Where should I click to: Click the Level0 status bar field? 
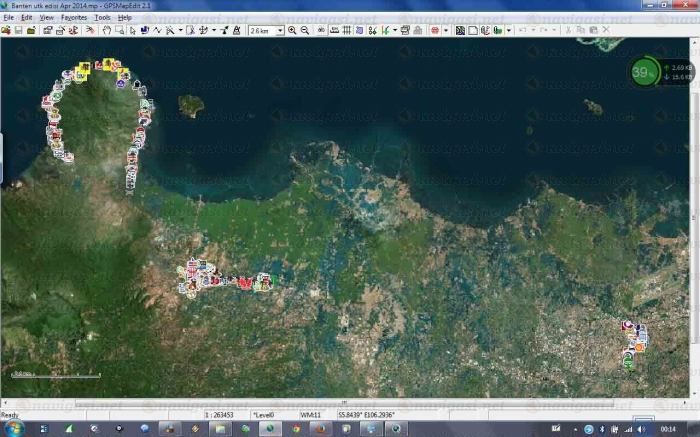point(264,414)
